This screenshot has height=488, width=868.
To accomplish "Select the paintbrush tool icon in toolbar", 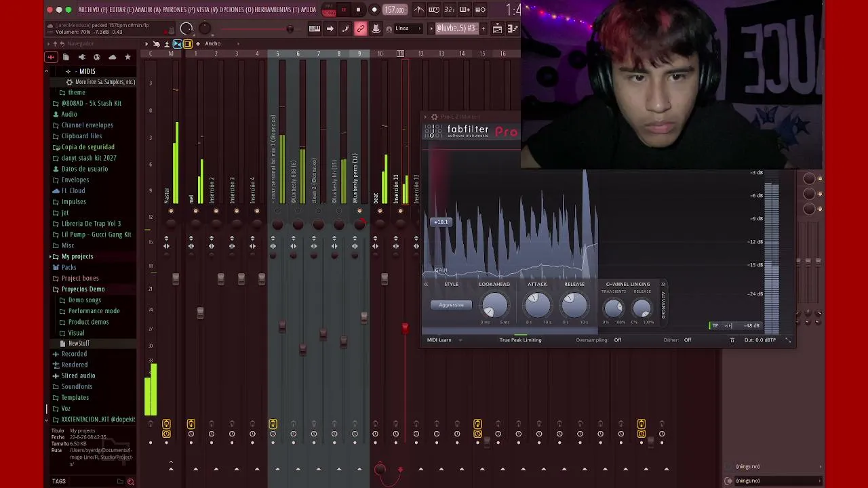I will tap(345, 28).
